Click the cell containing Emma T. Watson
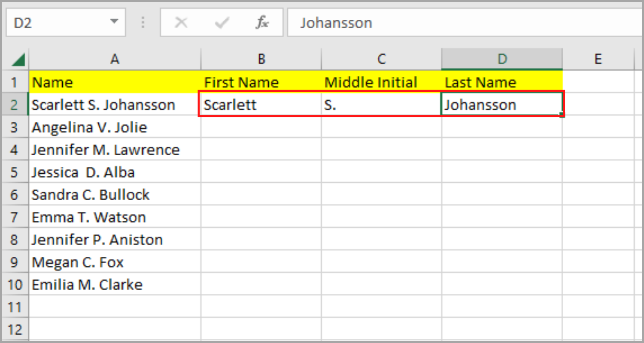Screen dimensions: 644x343 (115, 217)
